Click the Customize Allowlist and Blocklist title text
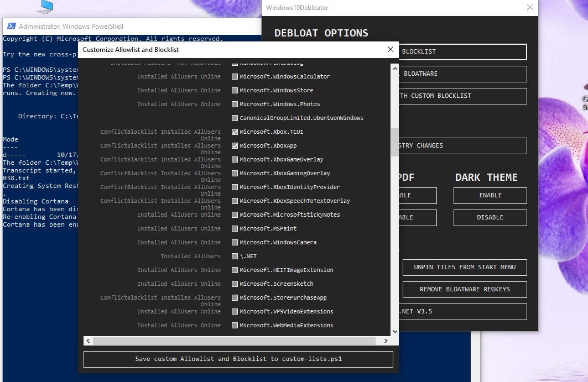 [131, 50]
